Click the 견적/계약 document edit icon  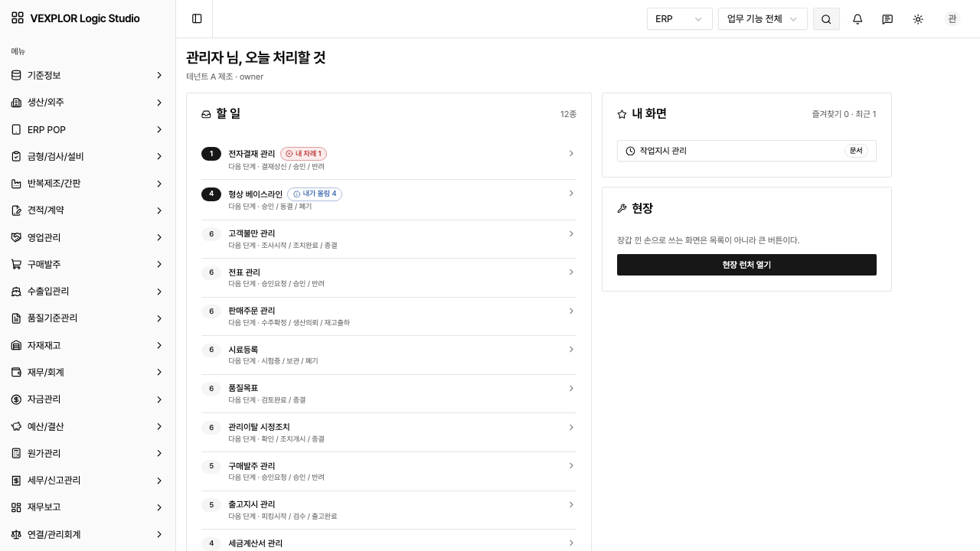pyautogui.click(x=16, y=210)
